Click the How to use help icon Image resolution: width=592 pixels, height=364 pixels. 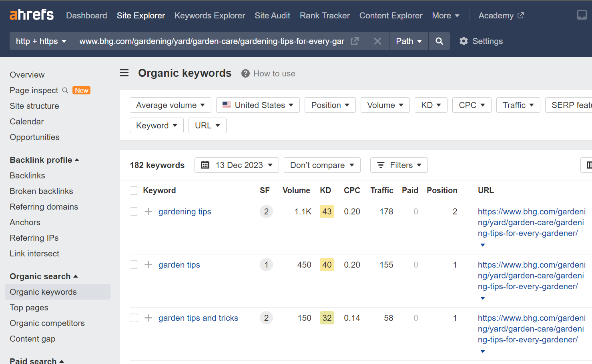245,74
